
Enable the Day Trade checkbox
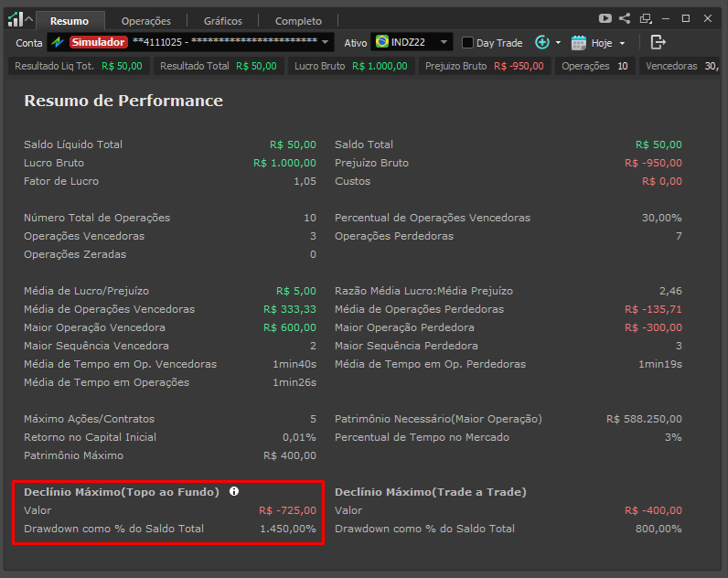tap(467, 43)
